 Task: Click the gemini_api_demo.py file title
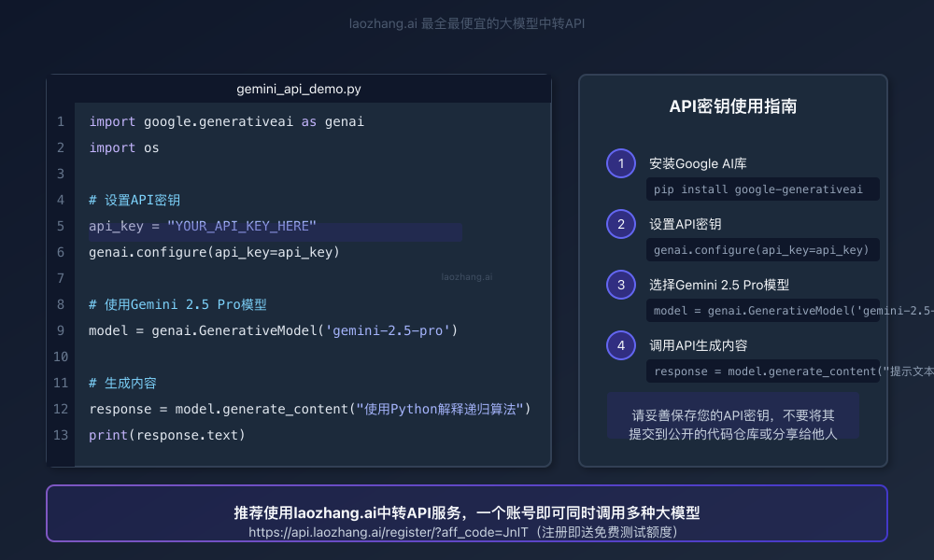299,89
